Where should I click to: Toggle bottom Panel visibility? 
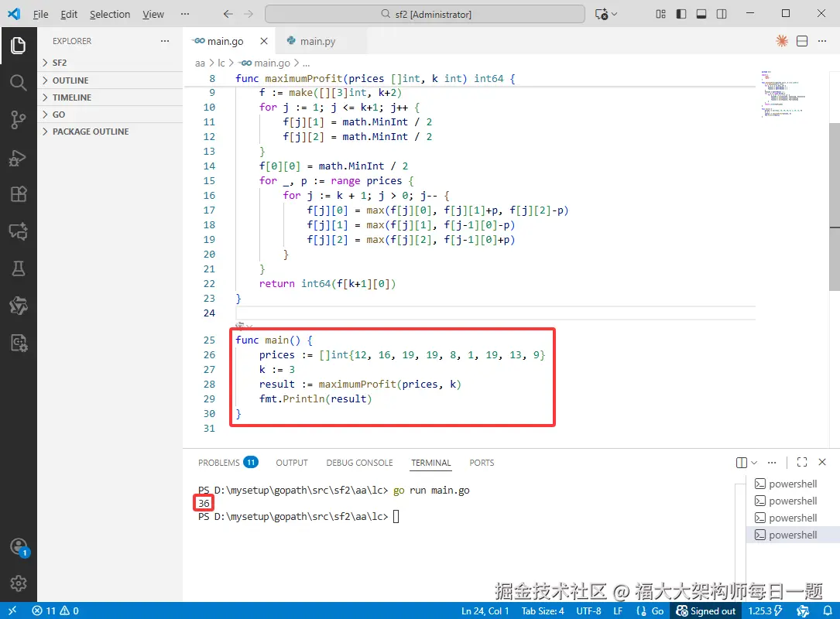701,14
